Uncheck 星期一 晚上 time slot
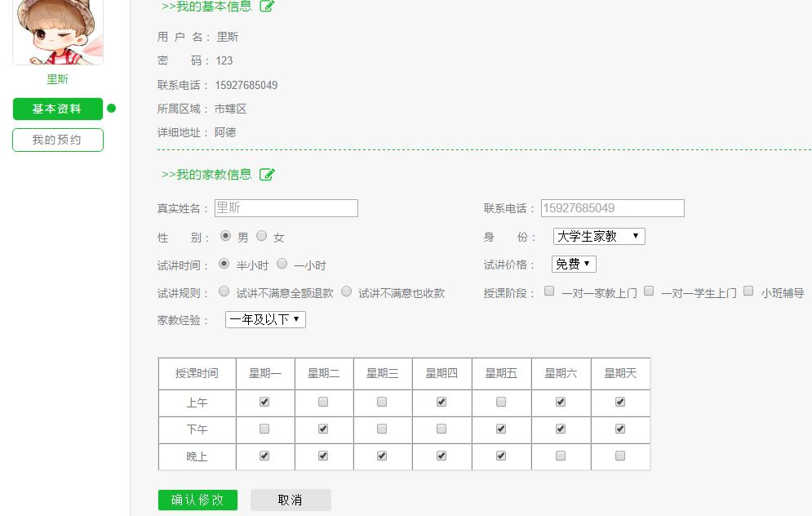 tap(264, 456)
